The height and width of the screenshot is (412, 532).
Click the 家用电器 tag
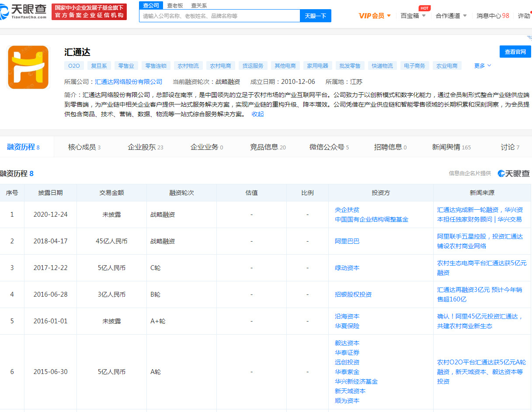pyautogui.click(x=317, y=66)
